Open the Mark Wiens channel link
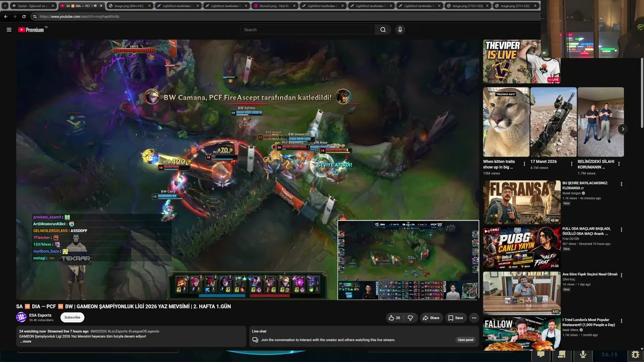The height and width of the screenshot is (362, 644). click(571, 330)
